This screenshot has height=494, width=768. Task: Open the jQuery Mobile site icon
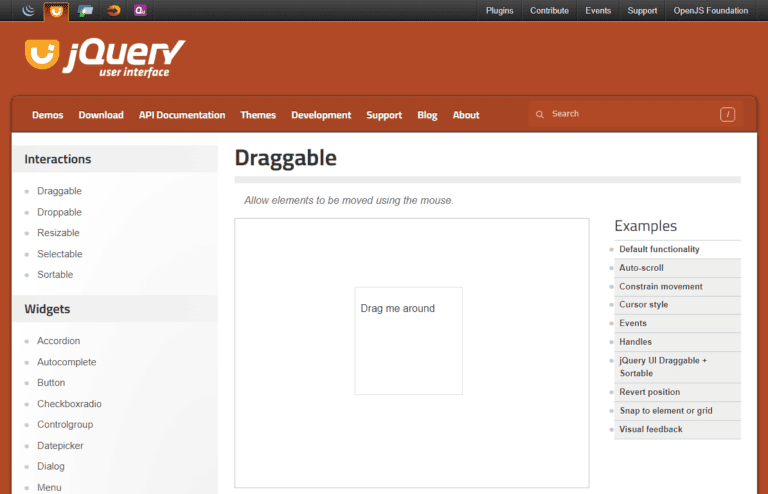85,10
